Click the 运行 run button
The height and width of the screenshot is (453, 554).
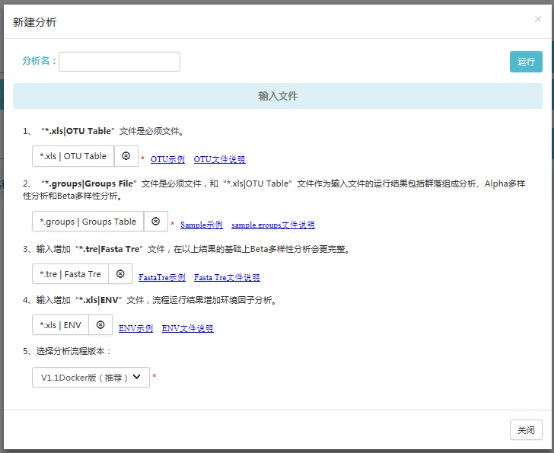526,62
